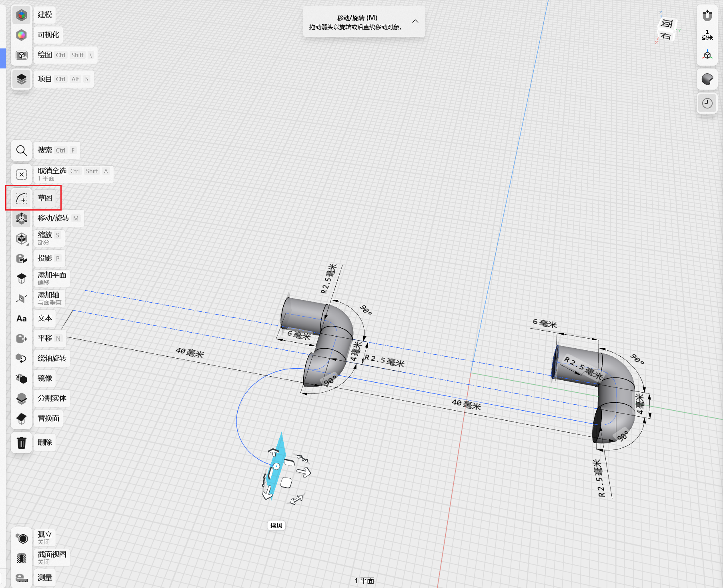Click the 取消全选 deselect icon

[x=22, y=175]
